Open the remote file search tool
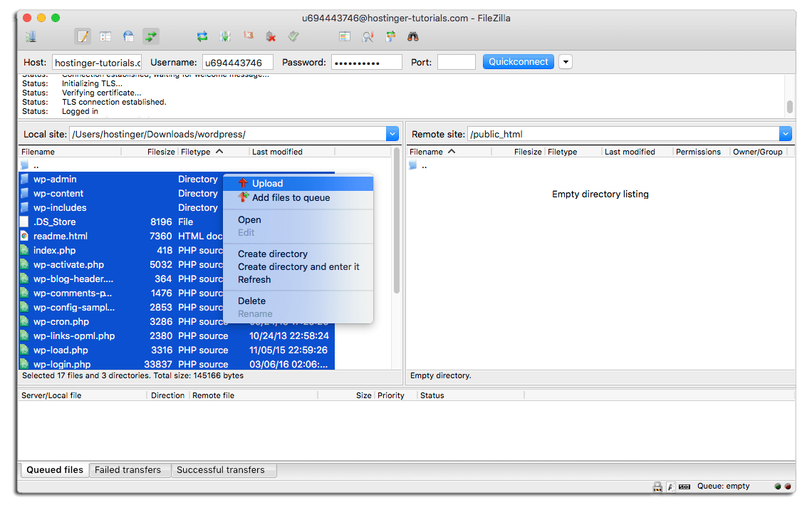Screen dimensions: 812x505 tap(412, 36)
